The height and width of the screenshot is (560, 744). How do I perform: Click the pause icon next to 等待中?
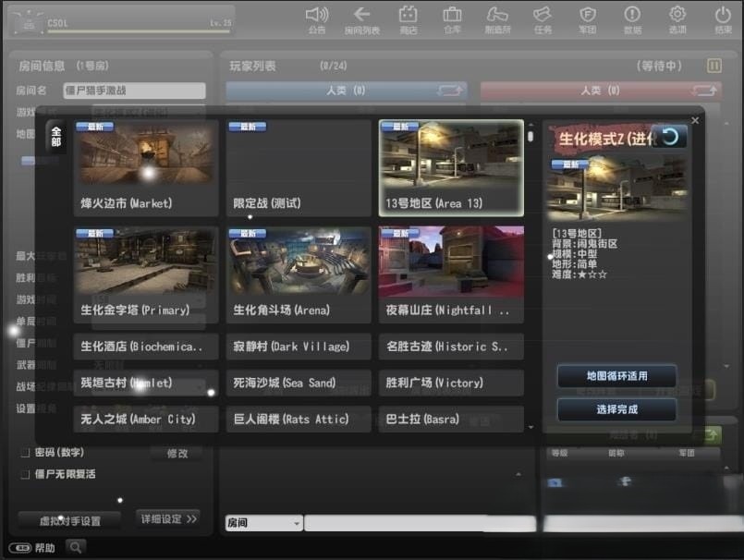coord(714,66)
